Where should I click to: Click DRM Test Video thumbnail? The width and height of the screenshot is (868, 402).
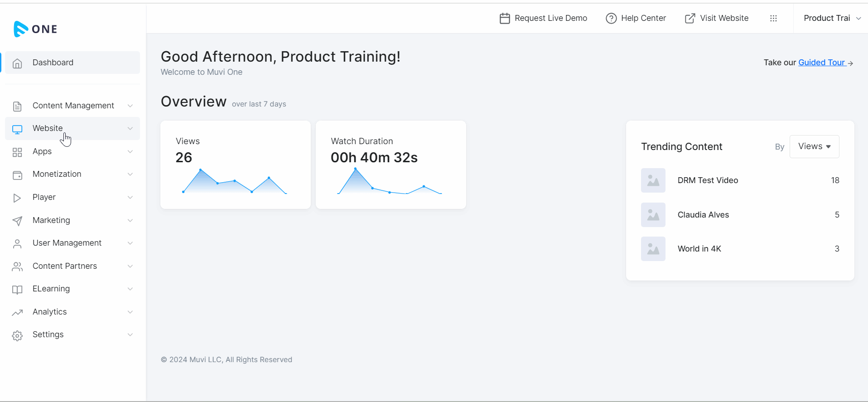point(653,180)
